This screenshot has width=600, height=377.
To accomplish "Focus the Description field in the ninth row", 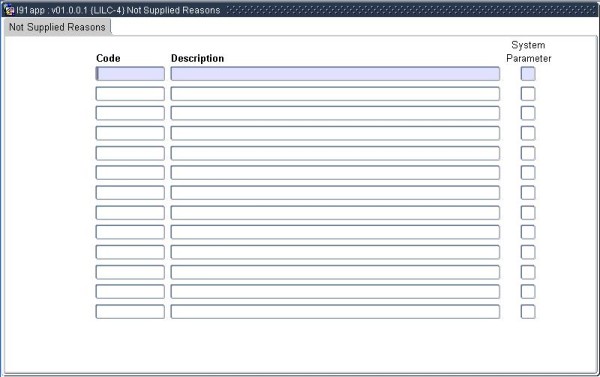I will coord(335,232).
